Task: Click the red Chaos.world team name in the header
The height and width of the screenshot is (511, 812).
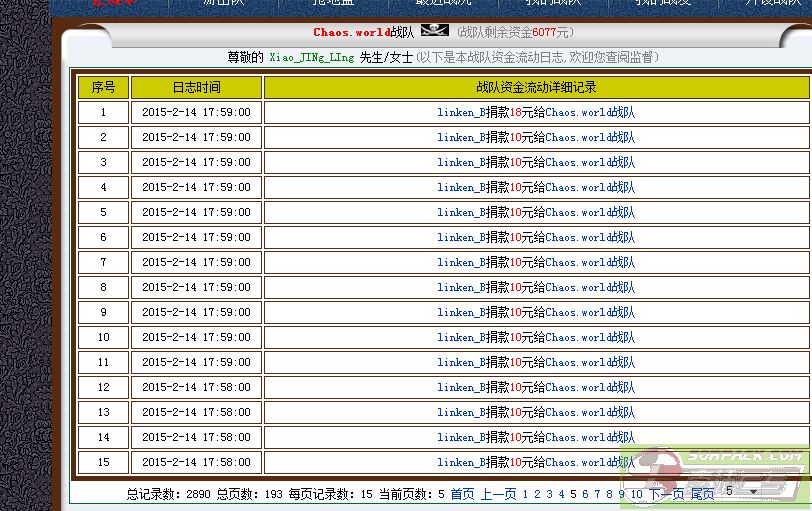Action: (351, 33)
